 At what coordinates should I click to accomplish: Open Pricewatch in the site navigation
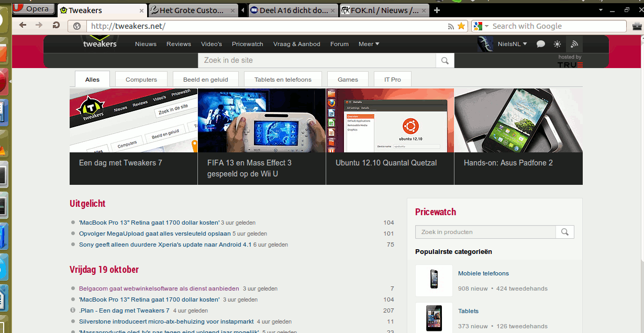click(x=248, y=44)
